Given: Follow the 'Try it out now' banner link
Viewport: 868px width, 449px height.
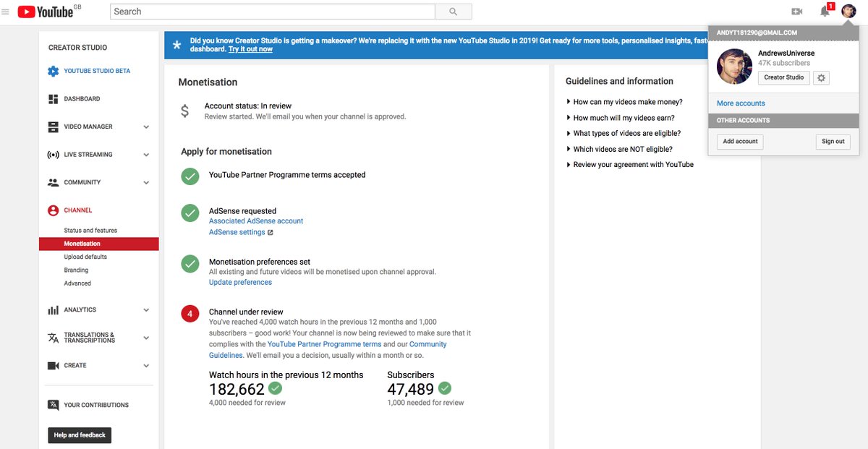Looking at the screenshot, I should tap(250, 49).
